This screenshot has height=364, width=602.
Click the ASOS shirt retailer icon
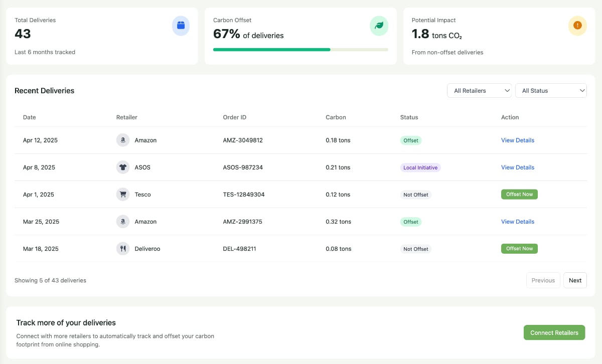coord(123,167)
